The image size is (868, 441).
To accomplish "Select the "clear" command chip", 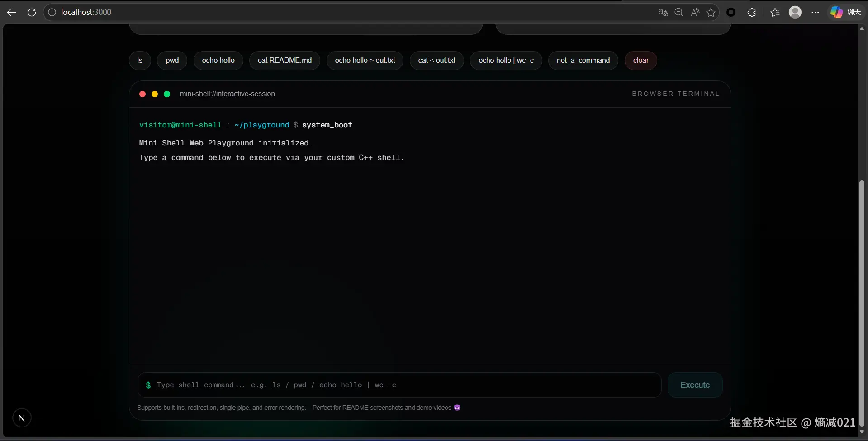I will click(640, 60).
